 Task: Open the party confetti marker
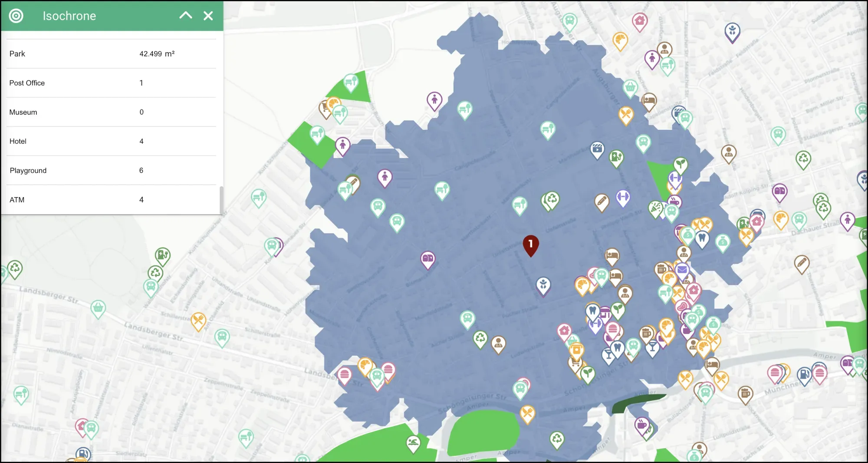click(x=655, y=209)
